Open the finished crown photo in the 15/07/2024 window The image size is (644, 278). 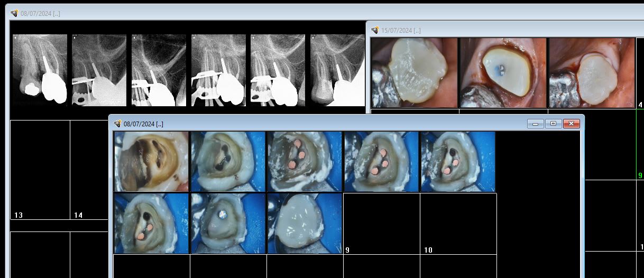tap(591, 73)
